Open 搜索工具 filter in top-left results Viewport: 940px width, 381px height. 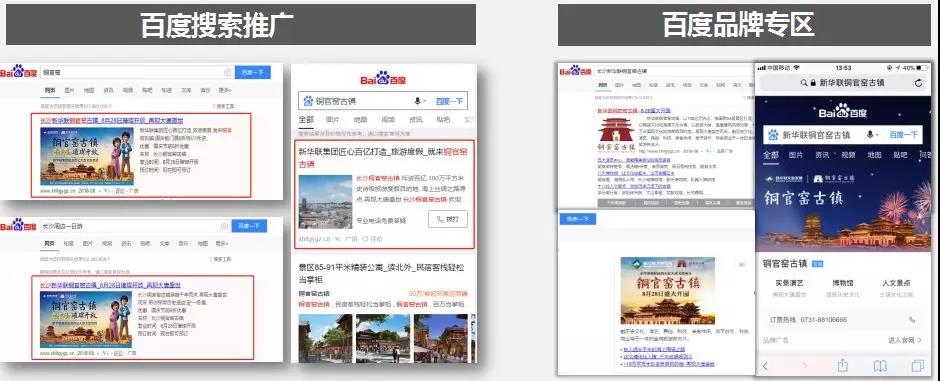pyautogui.click(x=223, y=106)
